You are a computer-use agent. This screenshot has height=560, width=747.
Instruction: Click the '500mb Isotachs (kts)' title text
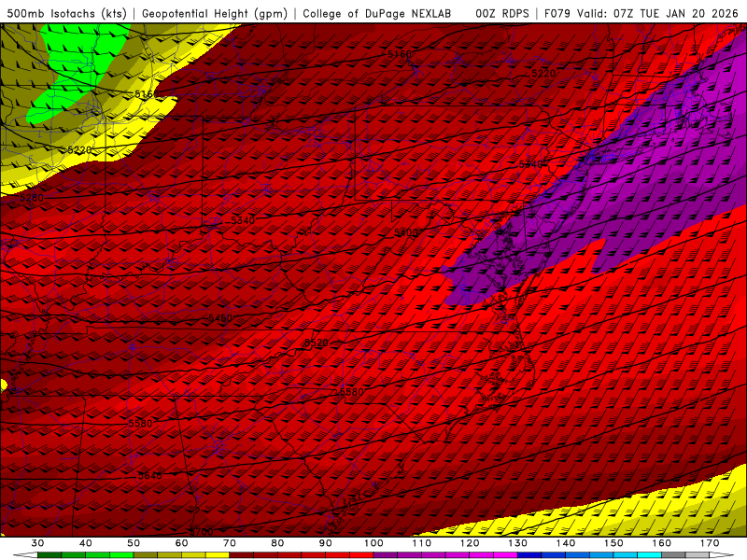pos(67,13)
